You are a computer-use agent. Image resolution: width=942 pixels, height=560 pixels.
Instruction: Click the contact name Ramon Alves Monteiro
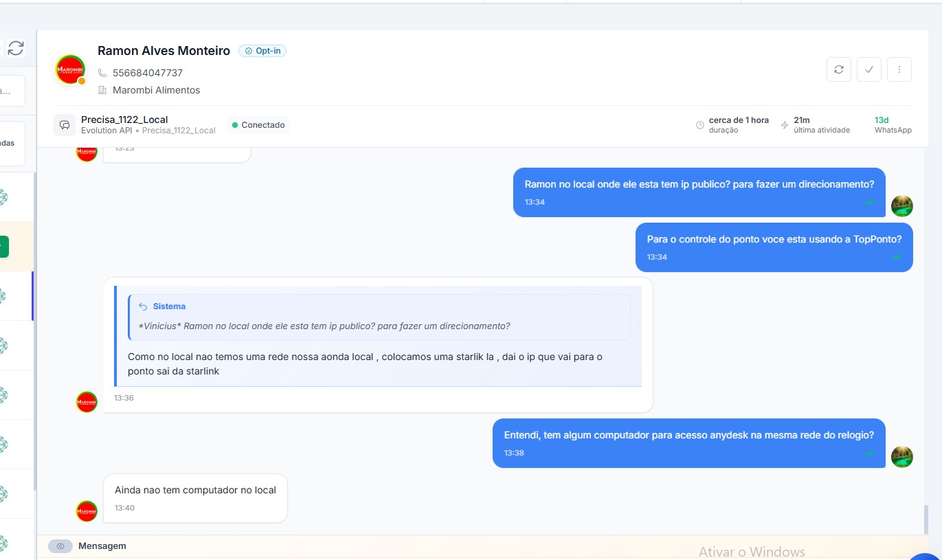coord(164,51)
